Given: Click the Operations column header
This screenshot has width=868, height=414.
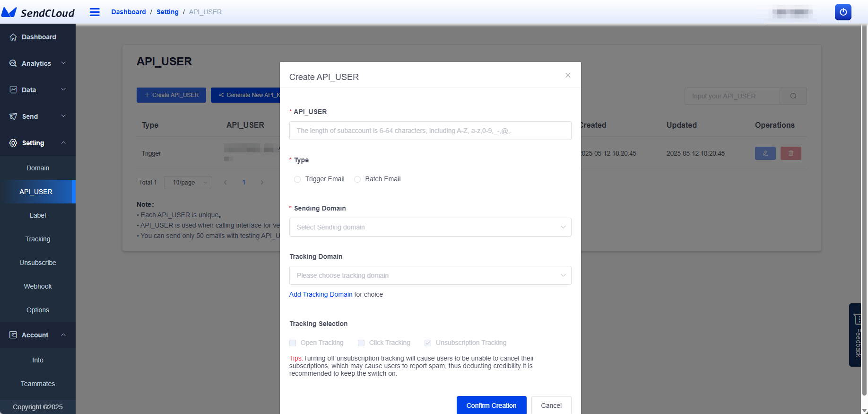Looking at the screenshot, I should (x=774, y=125).
